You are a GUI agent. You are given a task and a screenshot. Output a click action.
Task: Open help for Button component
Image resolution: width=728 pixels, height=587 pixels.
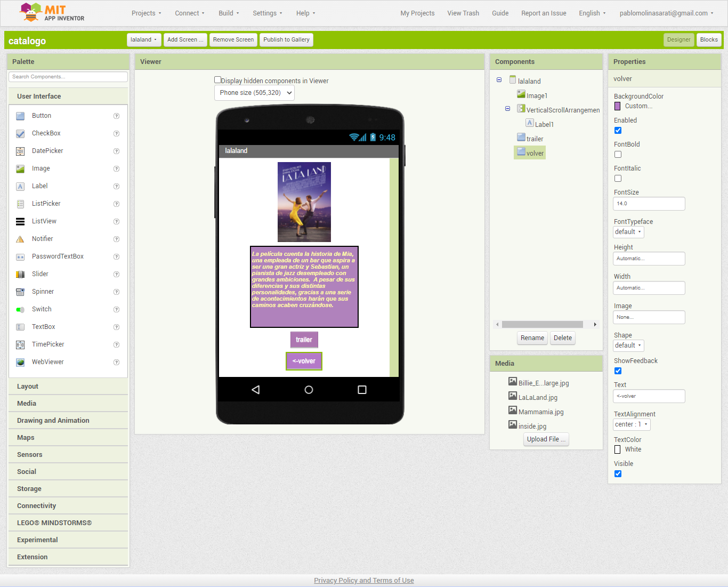(116, 116)
